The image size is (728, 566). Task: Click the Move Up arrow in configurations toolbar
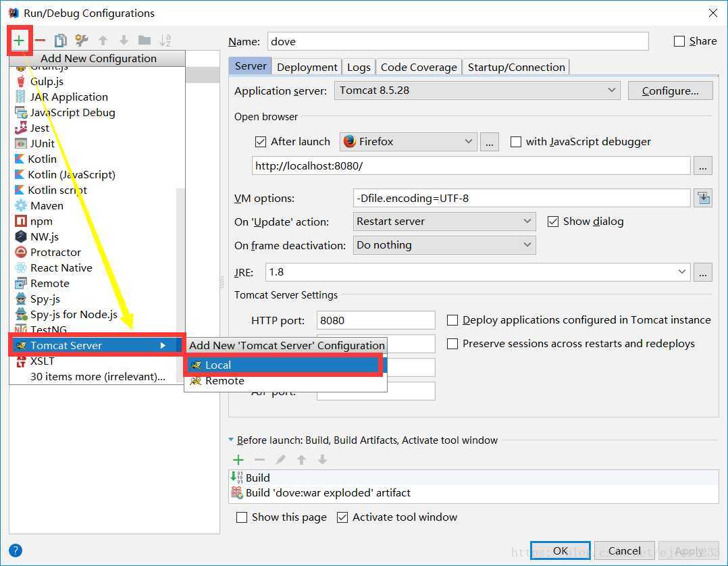coord(103,41)
